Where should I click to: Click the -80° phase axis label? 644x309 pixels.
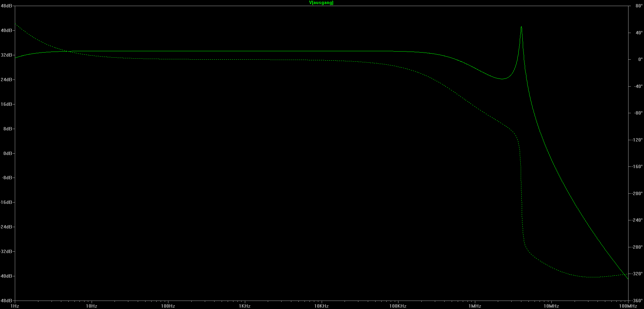pos(638,113)
